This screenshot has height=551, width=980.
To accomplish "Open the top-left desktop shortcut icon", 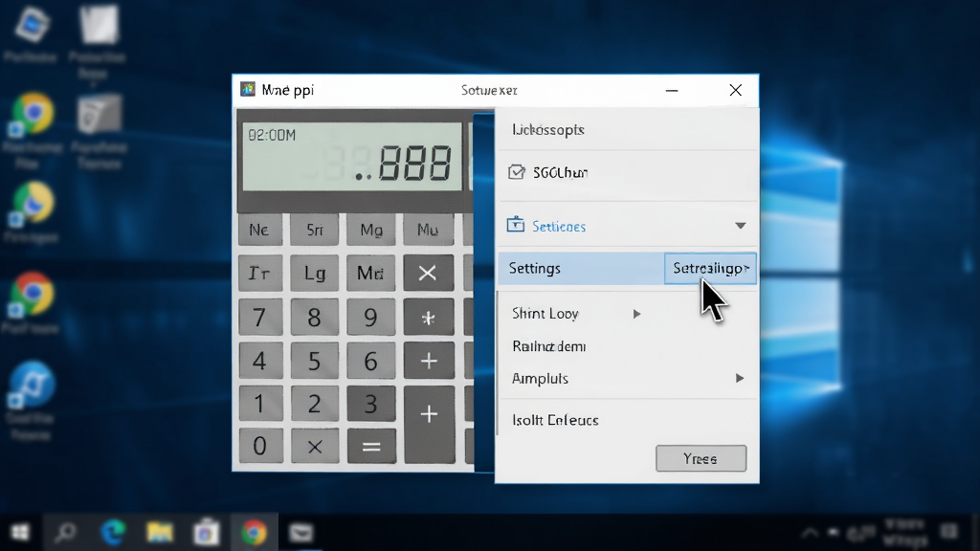I will (x=32, y=26).
